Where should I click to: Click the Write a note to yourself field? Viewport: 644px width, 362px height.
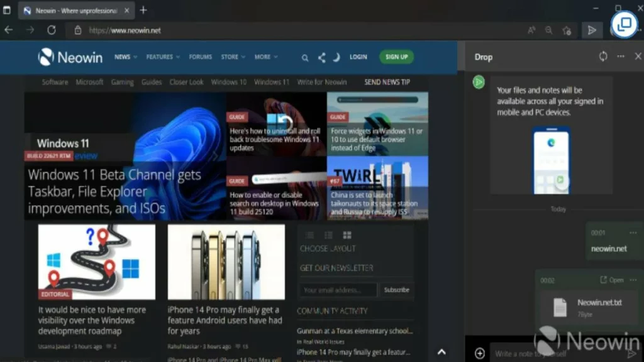coord(558,353)
